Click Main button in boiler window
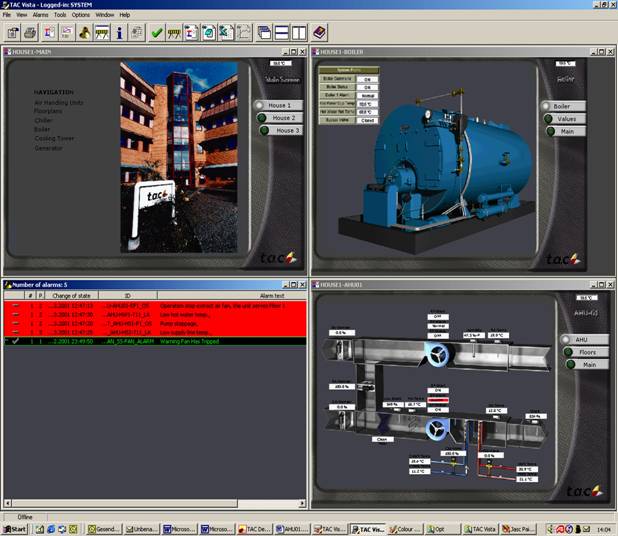 [x=566, y=131]
